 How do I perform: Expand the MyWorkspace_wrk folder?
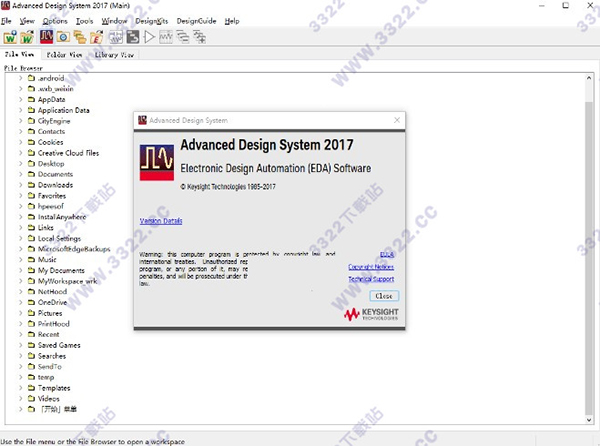[x=21, y=281]
